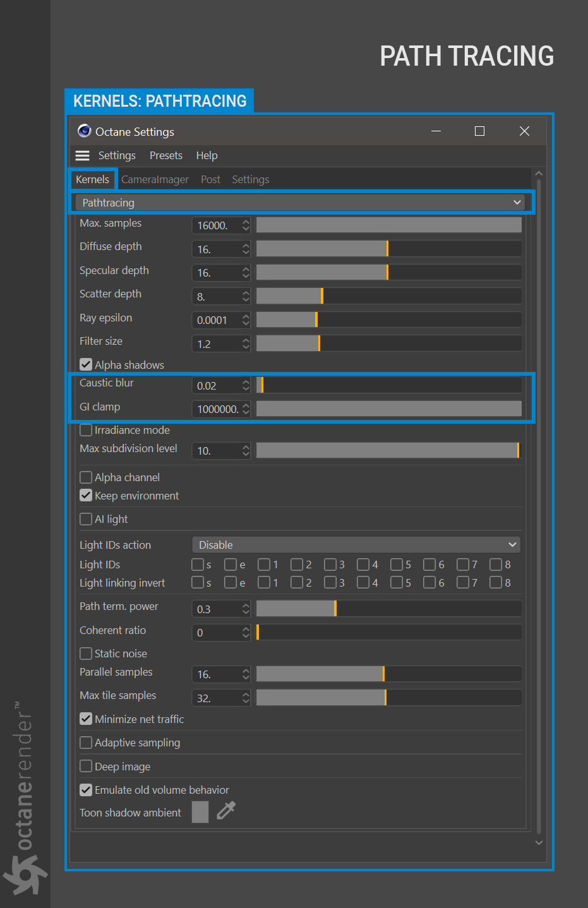This screenshot has width=588, height=908.
Task: Adjust the Max tile samples slider
Action: click(x=388, y=697)
